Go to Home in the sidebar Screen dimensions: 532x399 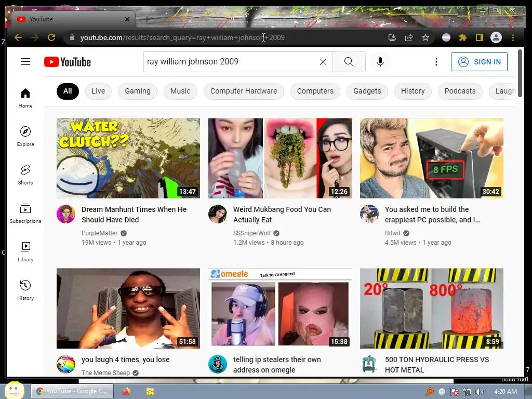(x=25, y=98)
